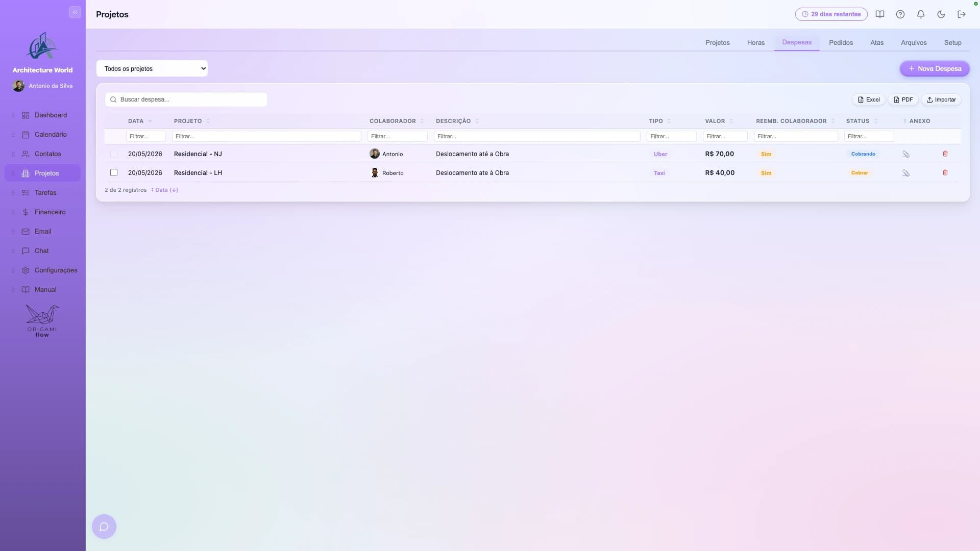Click the Uber type tag
The width and height of the screenshot is (980, 551).
tap(660, 154)
